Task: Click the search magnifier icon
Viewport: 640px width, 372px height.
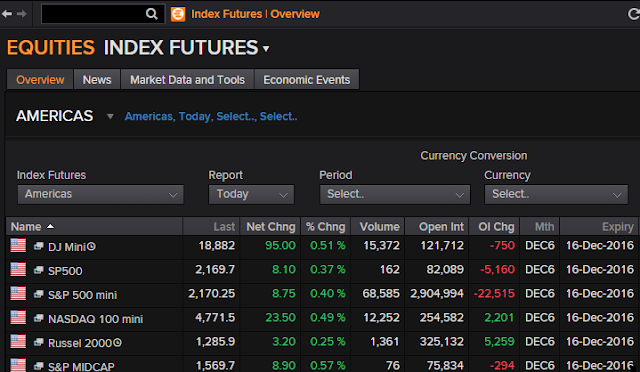Action: (151, 14)
